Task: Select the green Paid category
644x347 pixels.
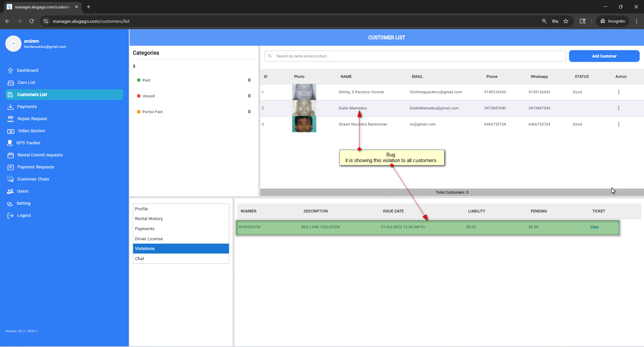Action: pyautogui.click(x=146, y=80)
